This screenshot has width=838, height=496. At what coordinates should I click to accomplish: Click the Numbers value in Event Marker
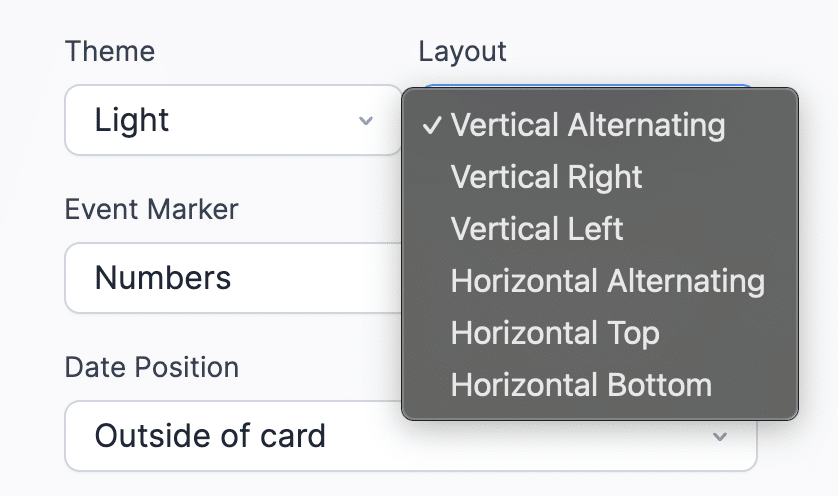point(163,277)
